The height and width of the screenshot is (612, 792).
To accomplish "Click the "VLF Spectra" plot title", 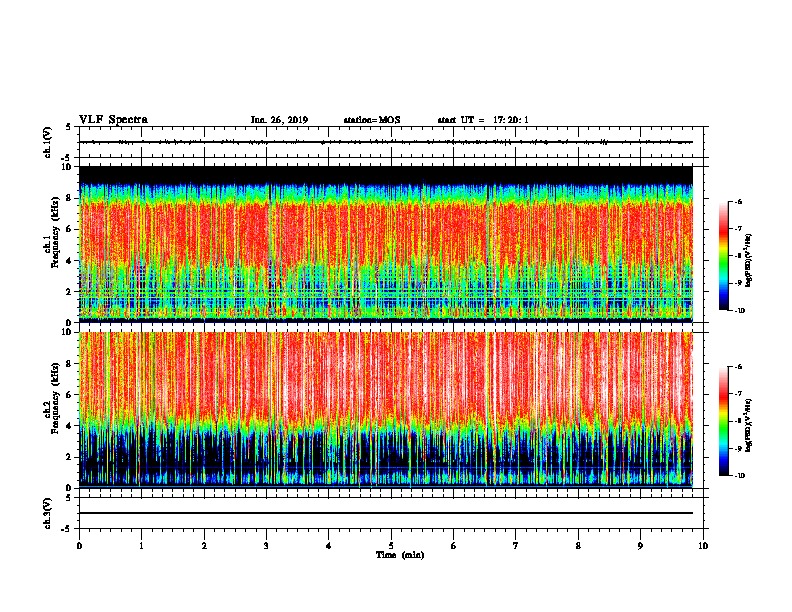I will tap(113, 120).
